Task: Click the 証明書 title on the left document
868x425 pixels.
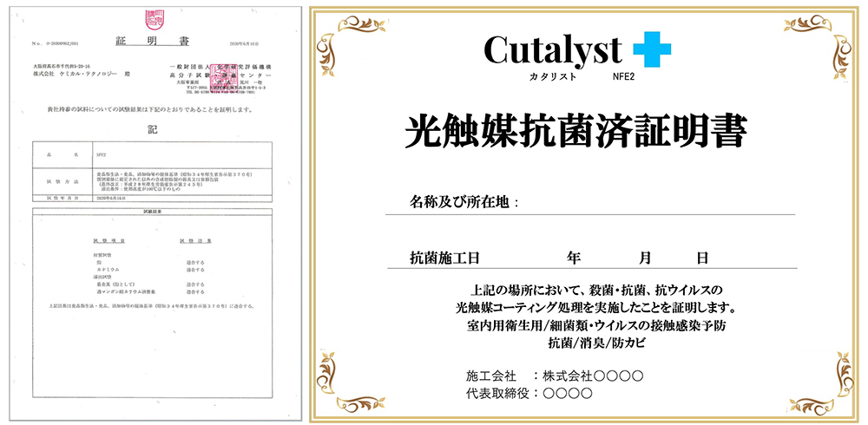Action: pos(152,42)
